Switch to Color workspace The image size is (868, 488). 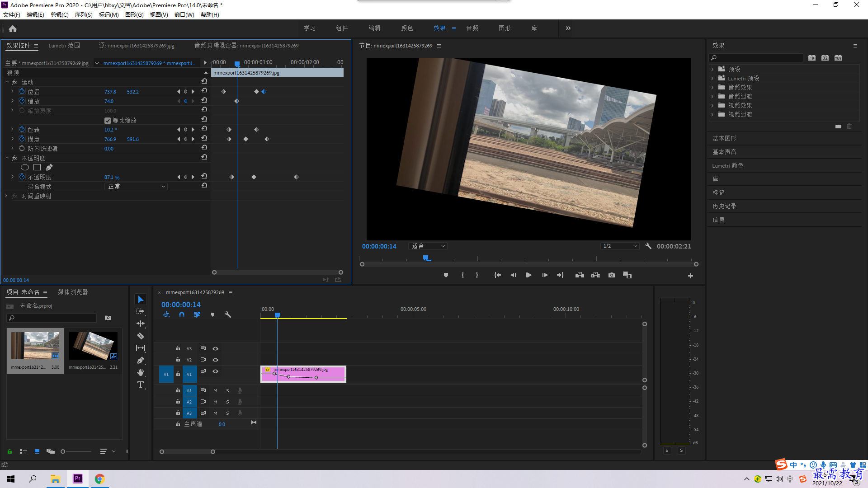[x=407, y=28]
